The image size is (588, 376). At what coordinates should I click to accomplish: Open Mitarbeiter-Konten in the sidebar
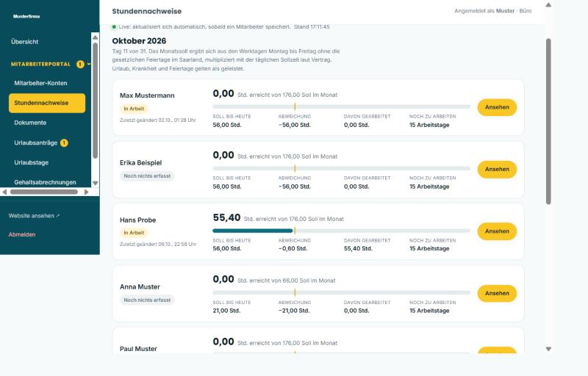point(40,83)
